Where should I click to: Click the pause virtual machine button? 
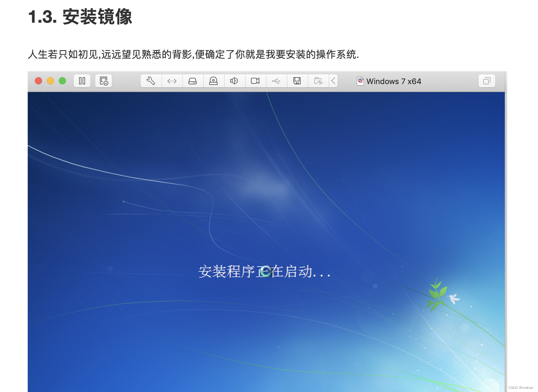pyautogui.click(x=82, y=81)
